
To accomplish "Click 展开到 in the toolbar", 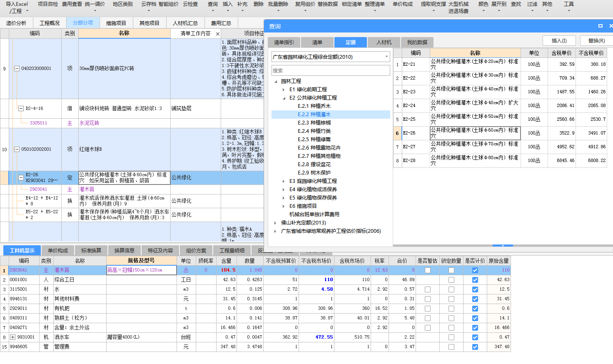I will (x=499, y=4).
